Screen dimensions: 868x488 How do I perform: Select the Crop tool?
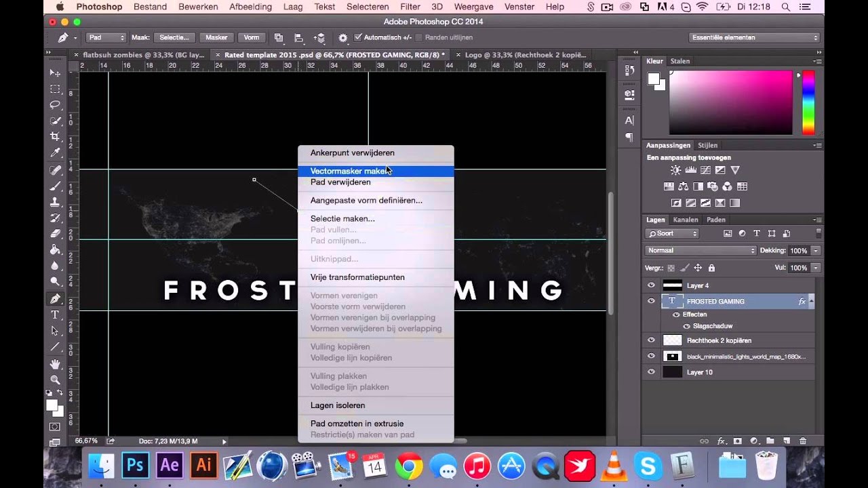55,136
